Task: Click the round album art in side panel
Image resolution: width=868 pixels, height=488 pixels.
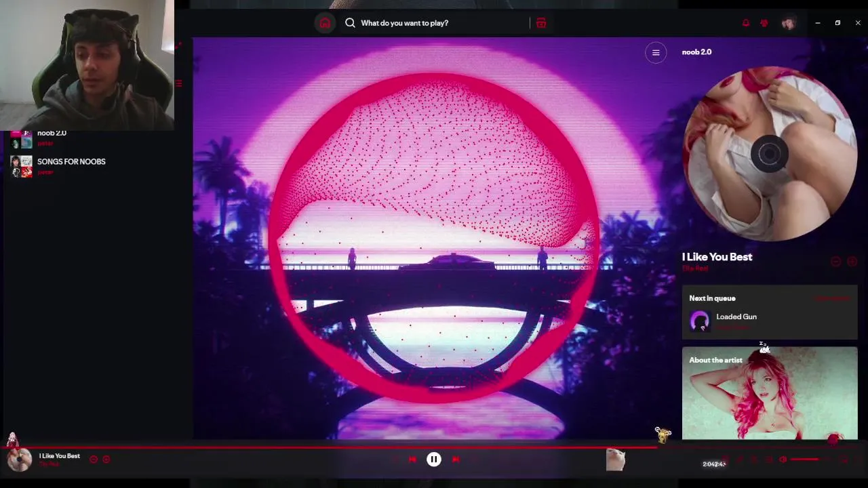Action: (770, 154)
